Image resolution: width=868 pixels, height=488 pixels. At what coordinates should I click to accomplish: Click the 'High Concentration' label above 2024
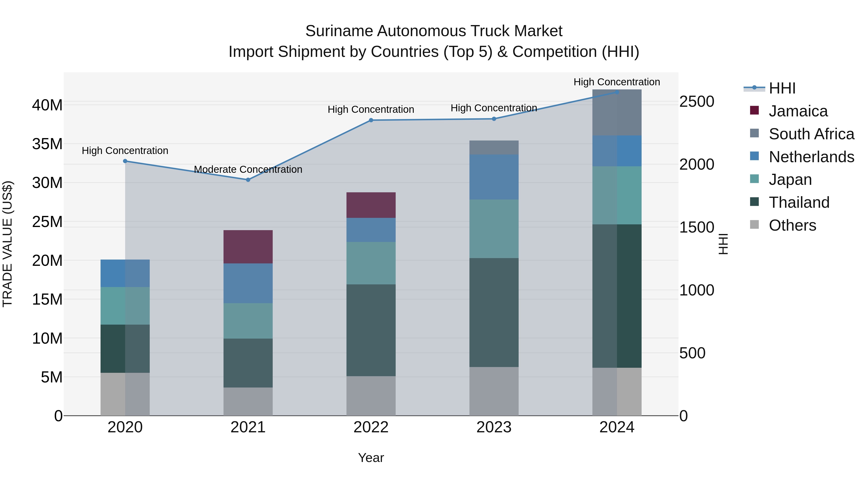coord(617,82)
